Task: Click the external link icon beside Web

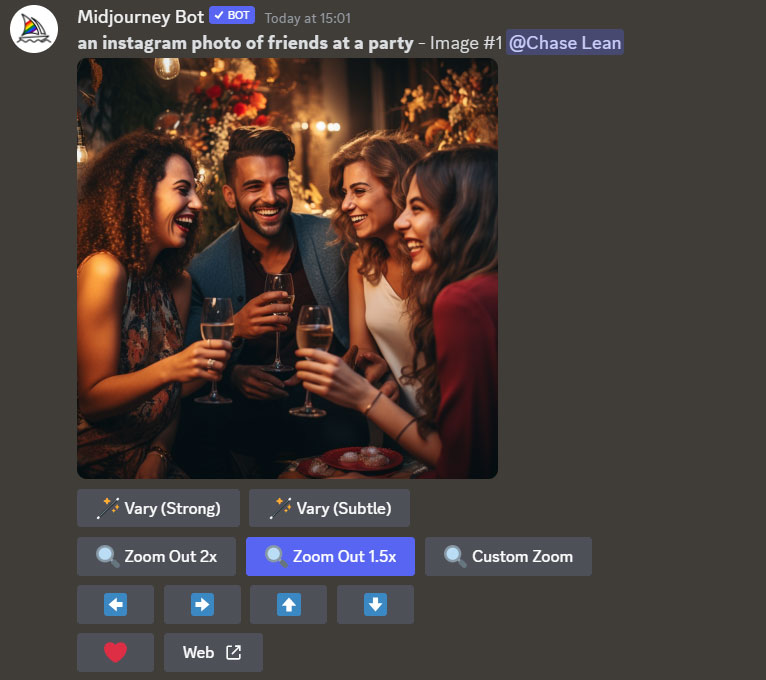Action: tap(234, 652)
